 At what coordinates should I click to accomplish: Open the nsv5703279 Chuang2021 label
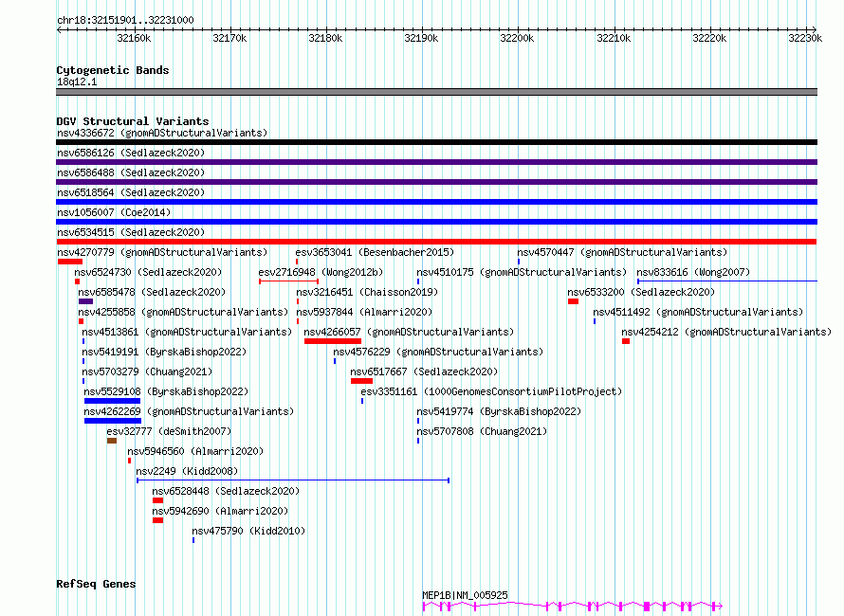click(x=147, y=371)
